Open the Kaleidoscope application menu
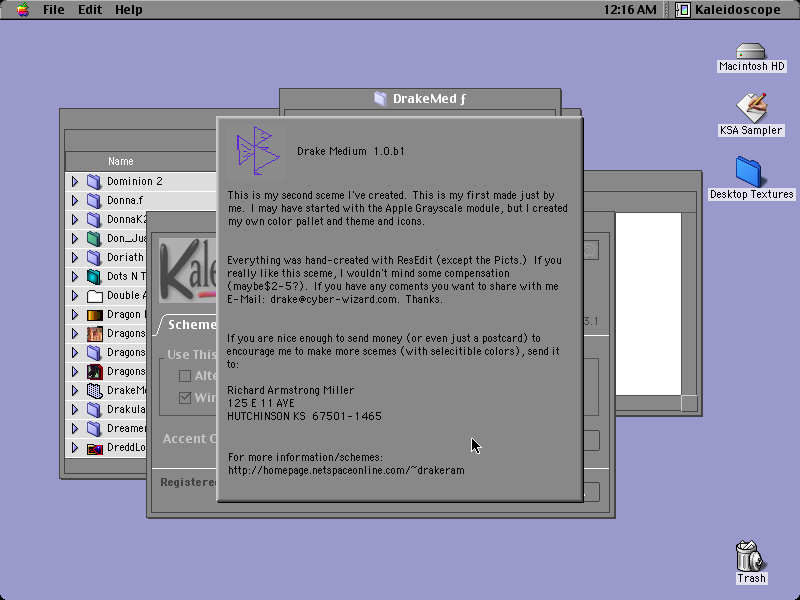Viewport: 800px width, 600px height. pyautogui.click(x=728, y=10)
